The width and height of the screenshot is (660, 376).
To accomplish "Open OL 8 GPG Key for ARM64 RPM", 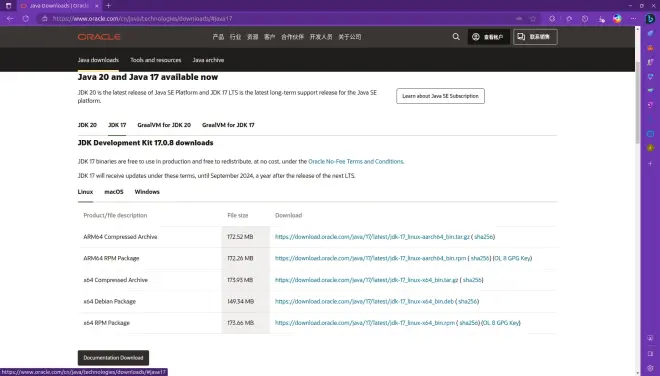I will [x=512, y=258].
